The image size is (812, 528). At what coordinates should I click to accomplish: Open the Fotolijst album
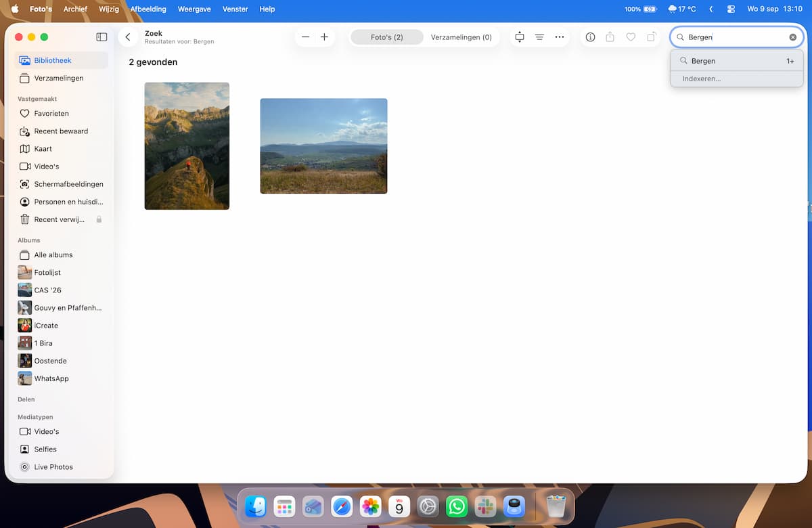pos(62,273)
